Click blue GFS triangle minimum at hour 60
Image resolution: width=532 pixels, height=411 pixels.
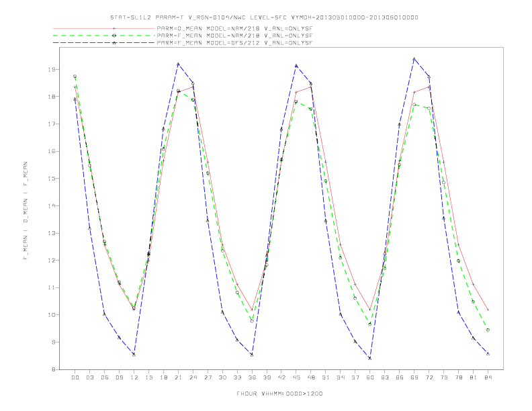tap(370, 358)
